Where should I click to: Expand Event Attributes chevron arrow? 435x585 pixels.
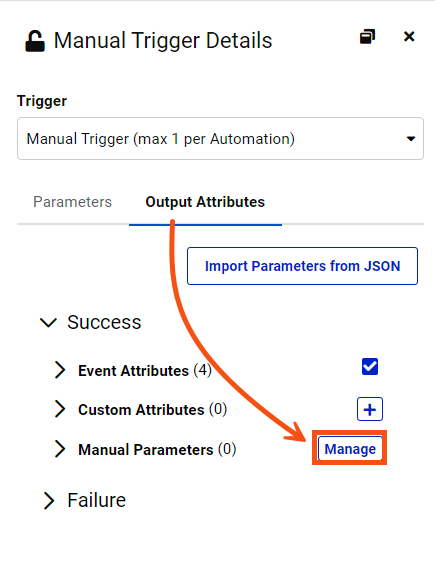pyautogui.click(x=60, y=370)
